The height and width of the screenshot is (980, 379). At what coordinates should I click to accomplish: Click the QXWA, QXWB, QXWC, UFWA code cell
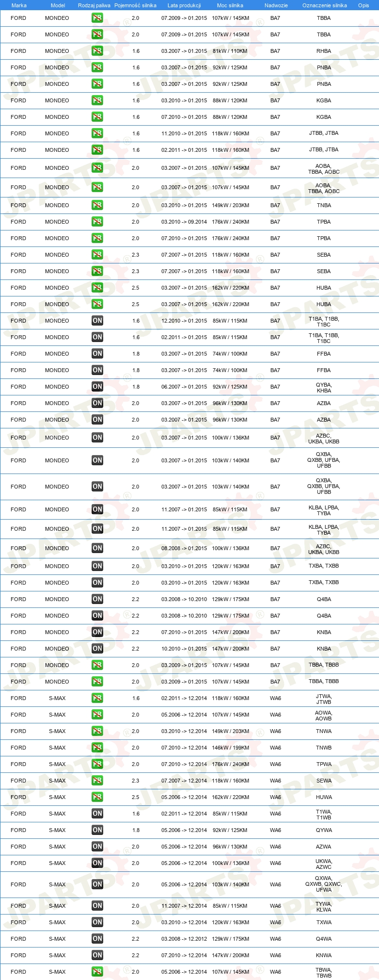[324, 884]
